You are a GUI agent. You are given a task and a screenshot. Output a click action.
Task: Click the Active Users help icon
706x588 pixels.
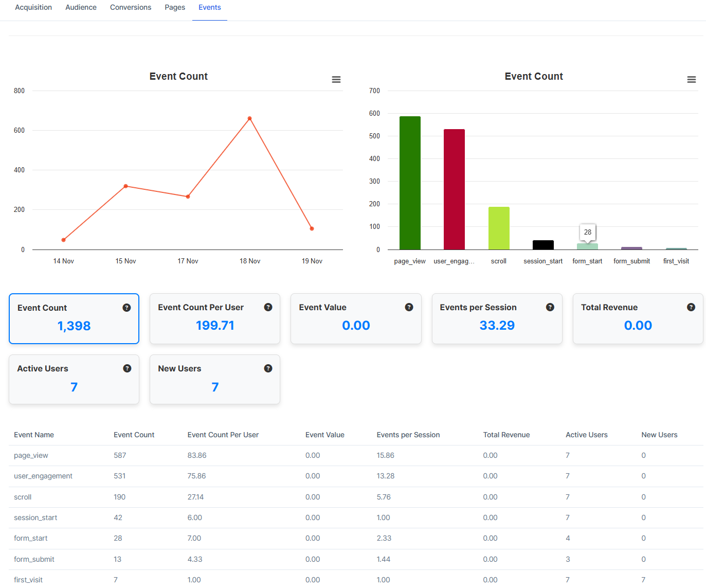127,368
